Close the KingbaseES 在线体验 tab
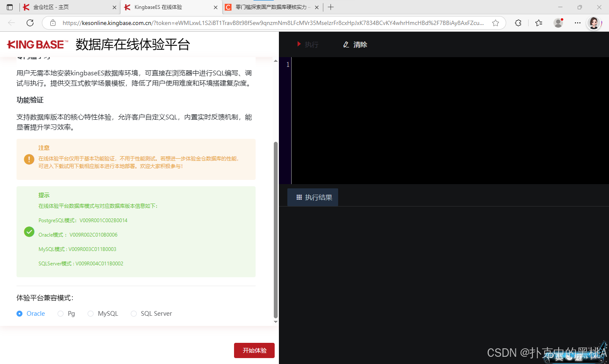 coord(215,7)
